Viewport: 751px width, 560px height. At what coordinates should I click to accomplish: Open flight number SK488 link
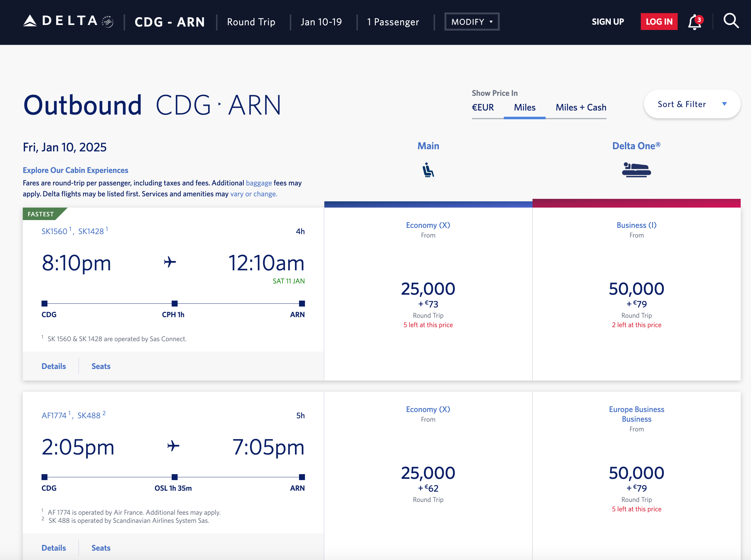click(x=89, y=415)
